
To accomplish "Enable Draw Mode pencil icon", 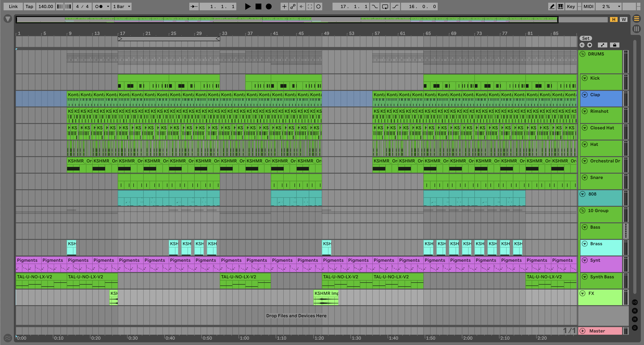I will (552, 6).
